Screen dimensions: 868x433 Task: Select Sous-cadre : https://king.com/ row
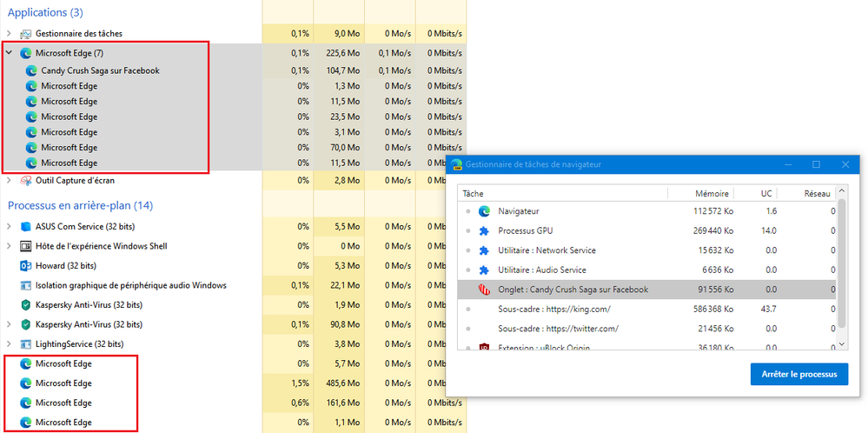[647, 309]
